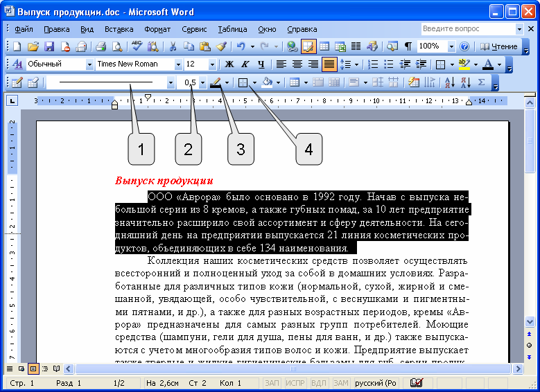This screenshot has height=392, width=540.
Task: Click the Введите вопрос help box
Action: pos(468,29)
